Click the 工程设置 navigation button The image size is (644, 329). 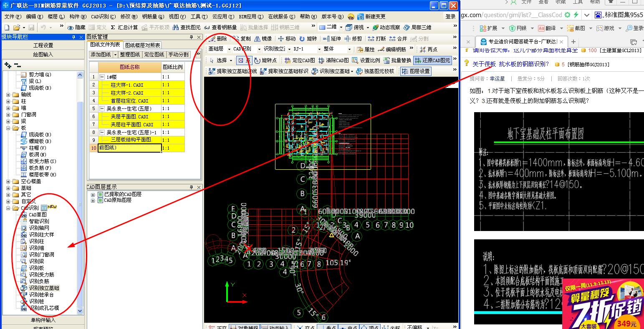click(x=43, y=45)
